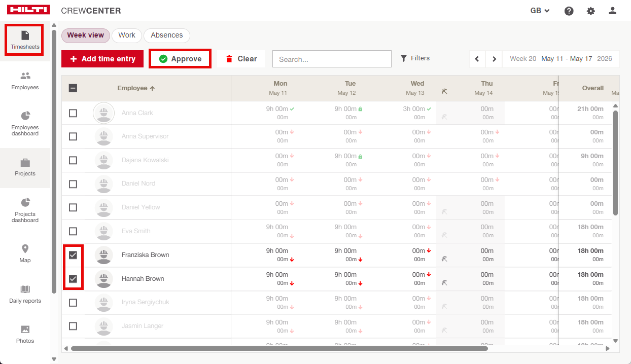Toggle the select-all checkbox in table header
Screen dimensions: 631x364
(x=73, y=88)
